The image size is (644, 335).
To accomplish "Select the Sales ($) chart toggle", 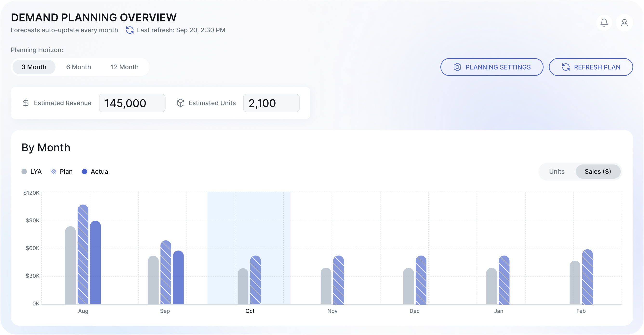I will (x=598, y=172).
